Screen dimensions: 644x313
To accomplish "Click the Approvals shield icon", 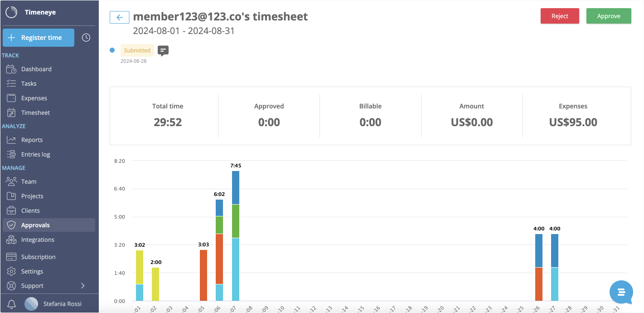I will pyautogui.click(x=11, y=225).
